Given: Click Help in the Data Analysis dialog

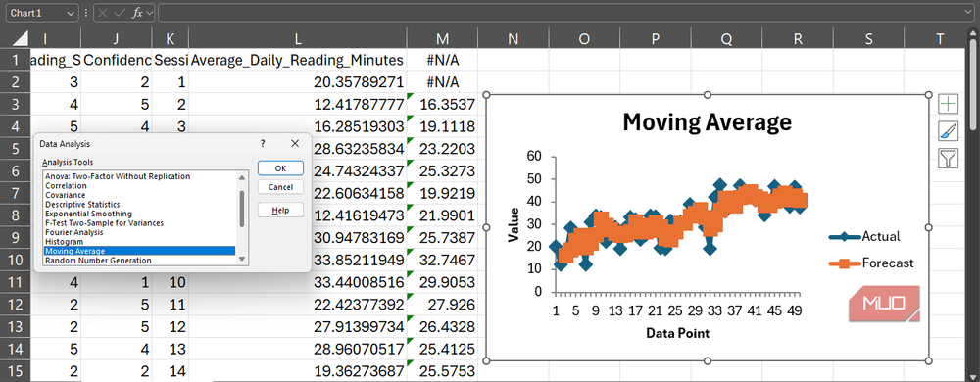Looking at the screenshot, I should 280,211.
